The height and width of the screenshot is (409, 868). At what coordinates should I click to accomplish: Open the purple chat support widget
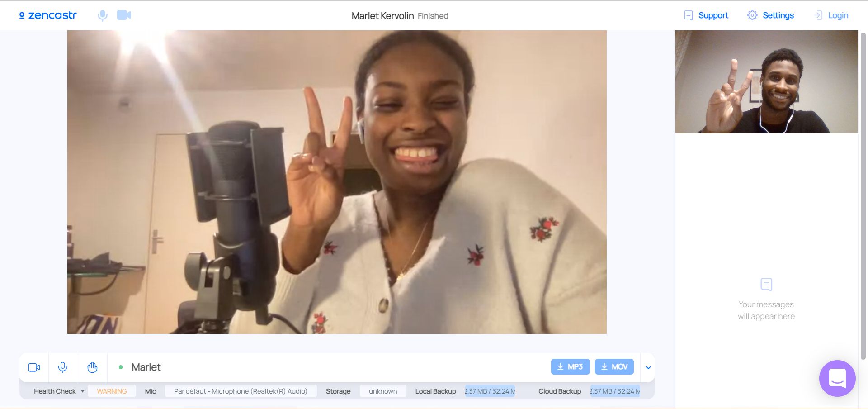tap(837, 378)
